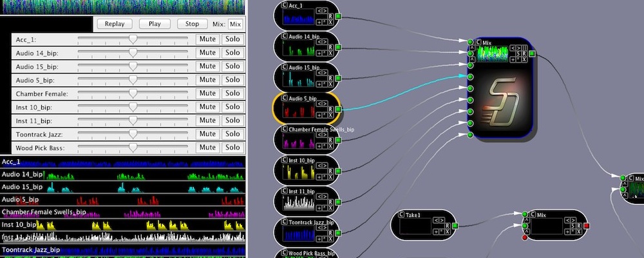The image size is (644, 258).
Task: Click the C icon on the Audio 15_bip node
Action: 285,67
